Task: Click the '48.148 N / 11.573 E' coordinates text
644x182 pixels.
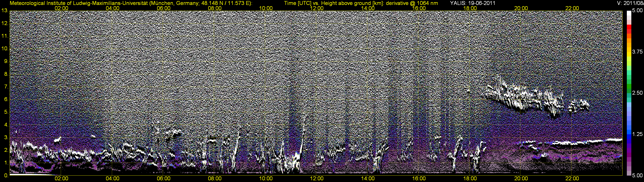Action: point(225,3)
